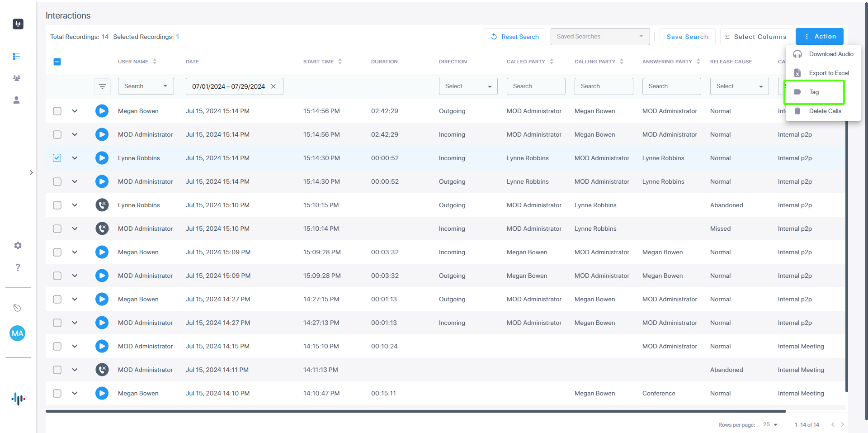The image size is (868, 433).
Task: Open the Saved Searches dropdown
Action: 599,37
